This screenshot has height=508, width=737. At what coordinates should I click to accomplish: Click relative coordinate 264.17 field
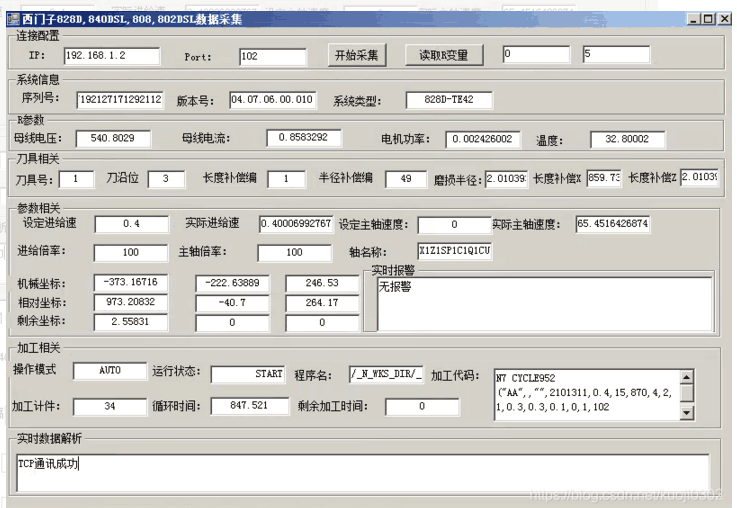322,304
